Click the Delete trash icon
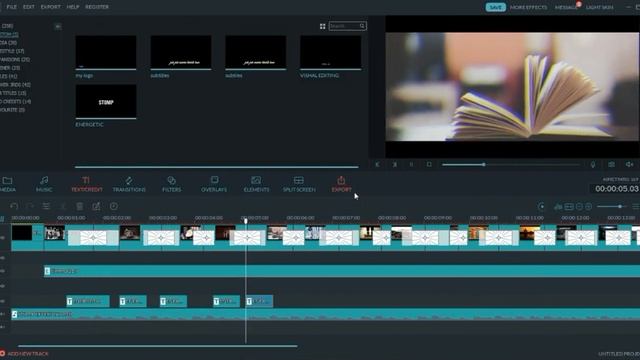 click(80, 206)
